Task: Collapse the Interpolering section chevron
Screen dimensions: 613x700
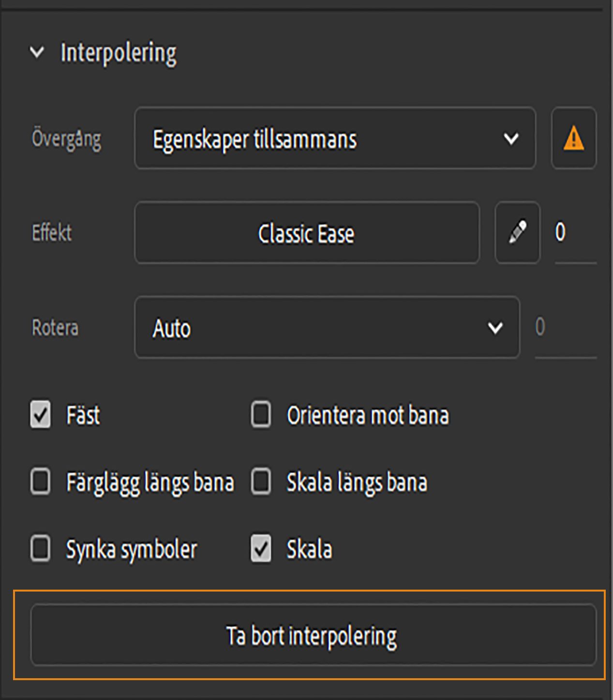Action: click(x=37, y=52)
